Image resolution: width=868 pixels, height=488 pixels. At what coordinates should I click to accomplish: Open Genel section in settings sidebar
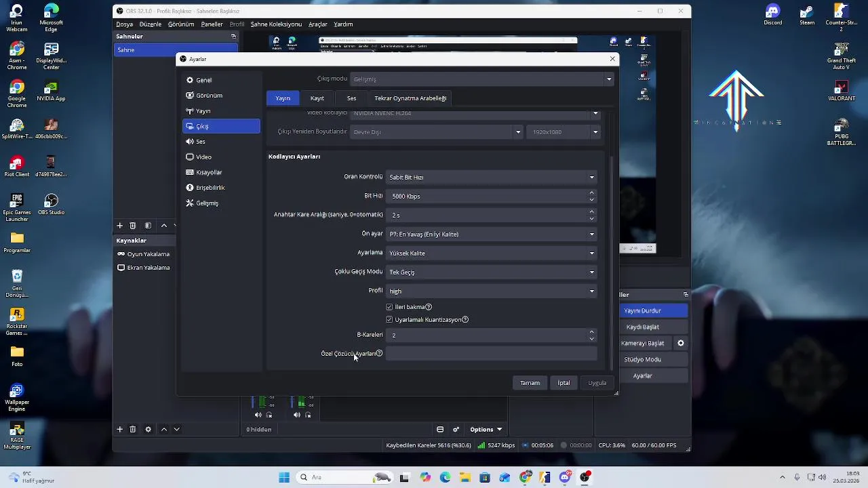pyautogui.click(x=221, y=80)
